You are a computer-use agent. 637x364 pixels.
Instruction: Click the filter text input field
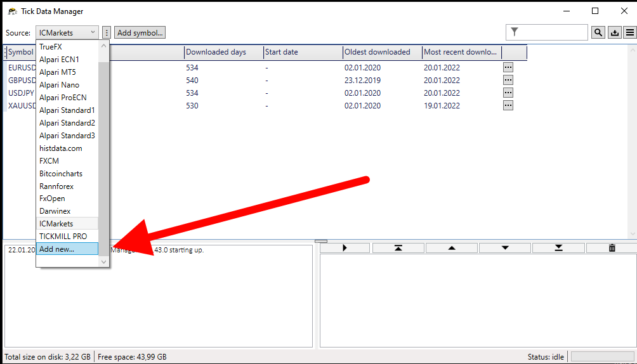click(553, 32)
